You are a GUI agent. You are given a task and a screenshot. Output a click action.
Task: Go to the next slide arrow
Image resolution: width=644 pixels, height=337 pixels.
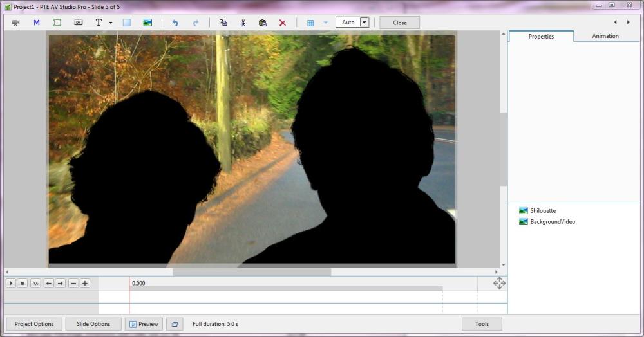click(x=629, y=22)
